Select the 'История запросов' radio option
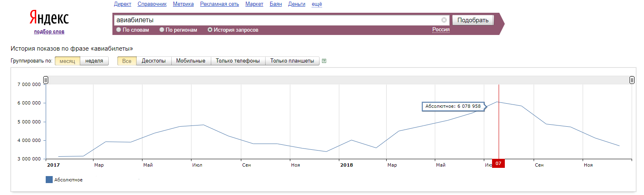 coord(210,30)
